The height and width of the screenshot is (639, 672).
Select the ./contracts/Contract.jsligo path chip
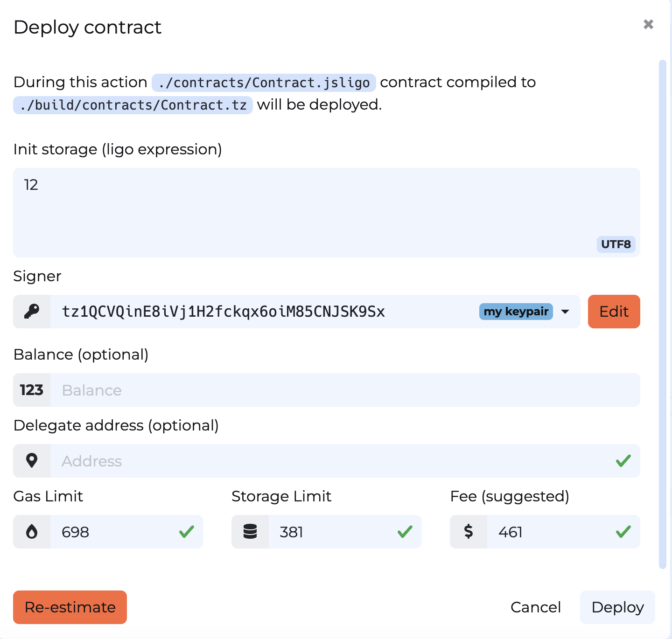[x=264, y=83]
